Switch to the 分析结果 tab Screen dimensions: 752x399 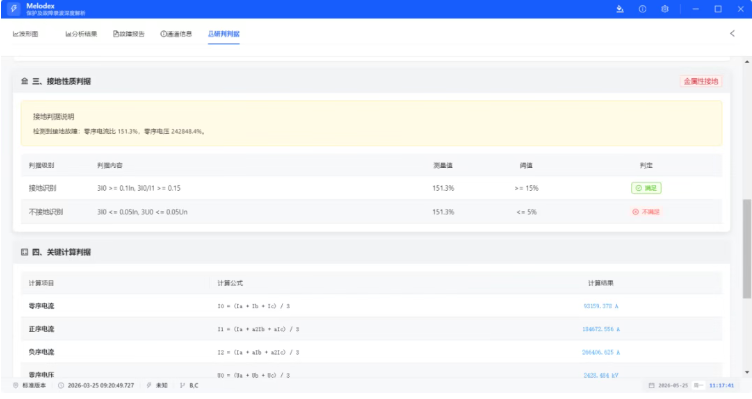81,34
